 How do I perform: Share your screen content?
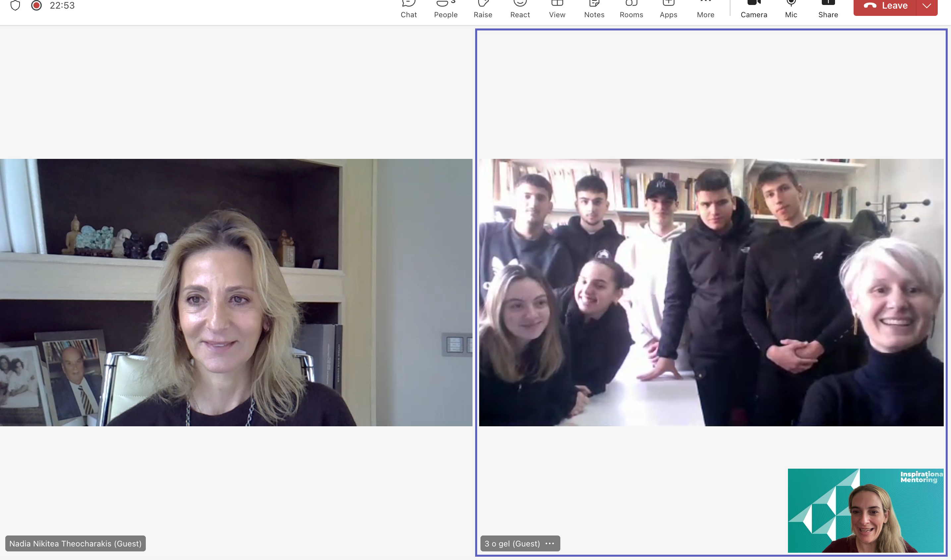(828, 8)
